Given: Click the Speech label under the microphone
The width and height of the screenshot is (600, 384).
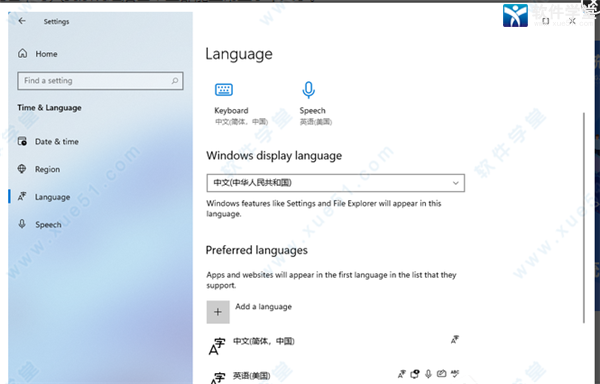Looking at the screenshot, I should 313,111.
